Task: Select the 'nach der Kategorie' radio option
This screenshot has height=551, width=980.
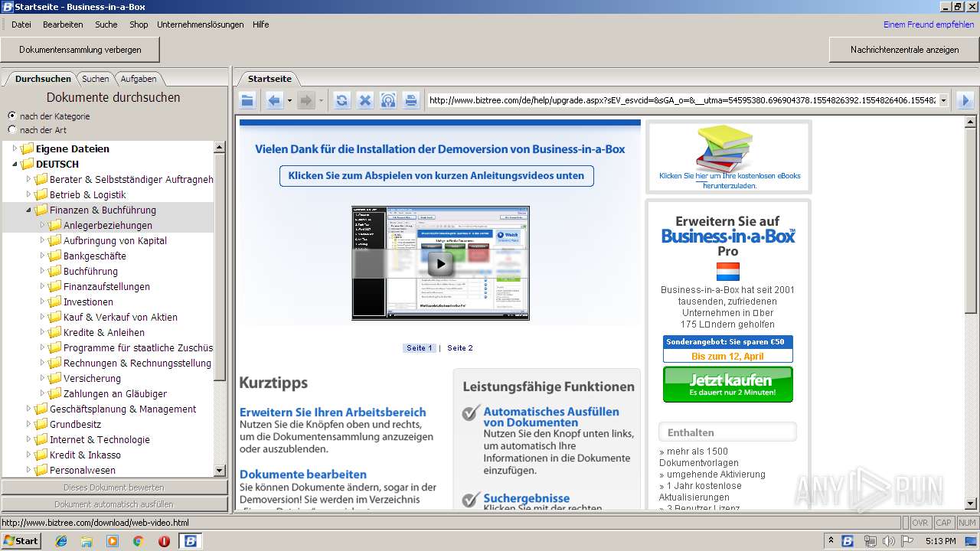Action: pos(11,116)
